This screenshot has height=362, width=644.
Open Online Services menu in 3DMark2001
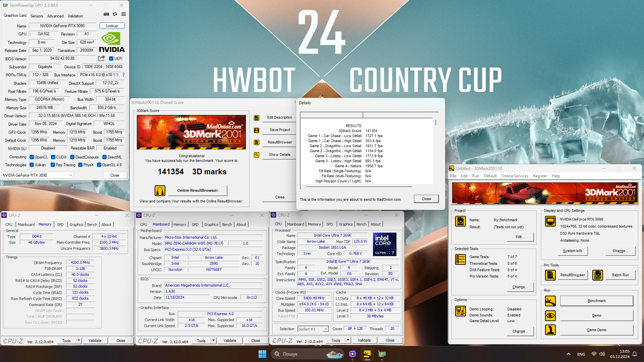click(515, 176)
